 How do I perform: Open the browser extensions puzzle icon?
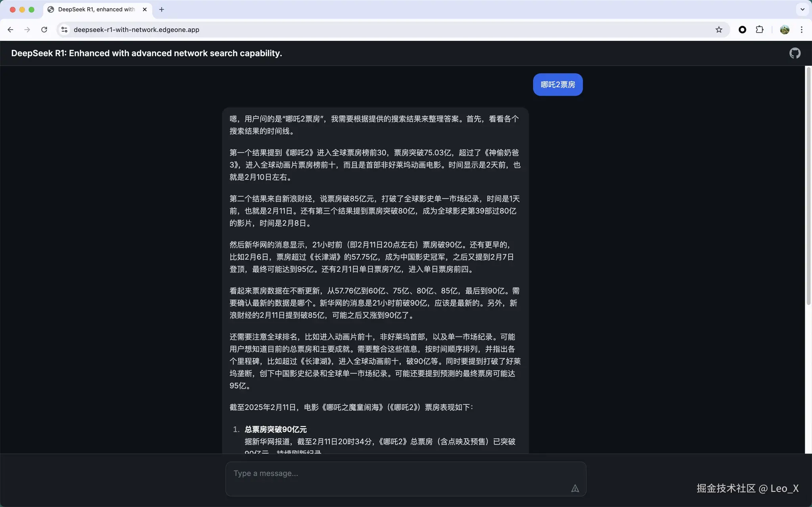coord(759,29)
